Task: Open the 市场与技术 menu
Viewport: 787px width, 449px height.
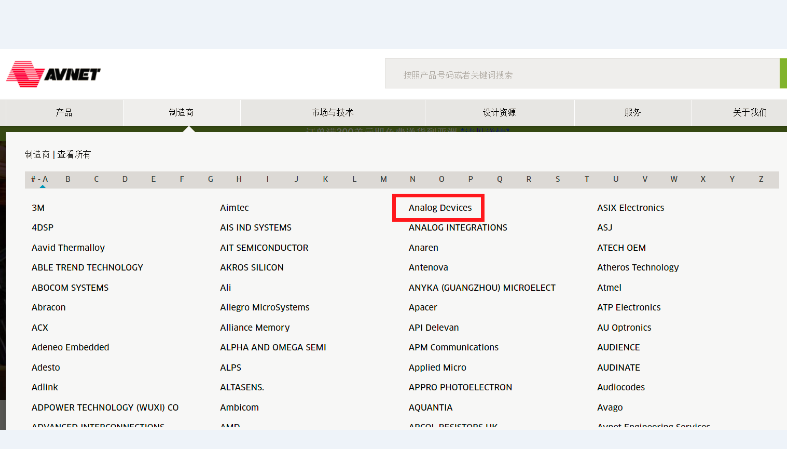Action: tap(333, 112)
